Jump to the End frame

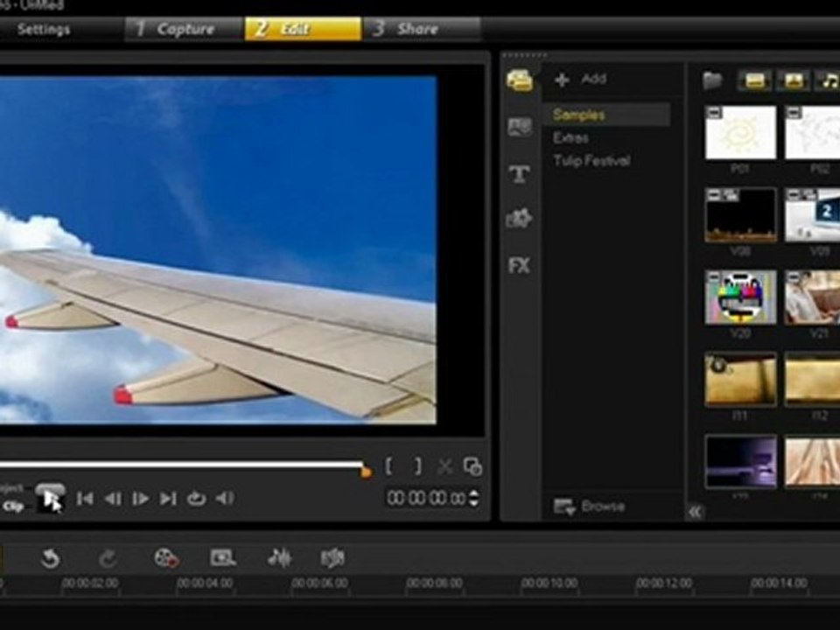[x=168, y=499]
